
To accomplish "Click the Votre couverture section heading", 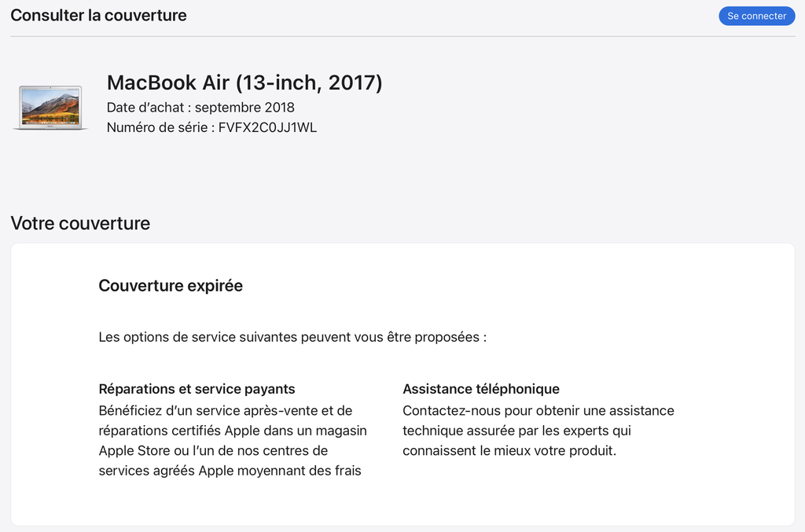I will pyautogui.click(x=81, y=223).
